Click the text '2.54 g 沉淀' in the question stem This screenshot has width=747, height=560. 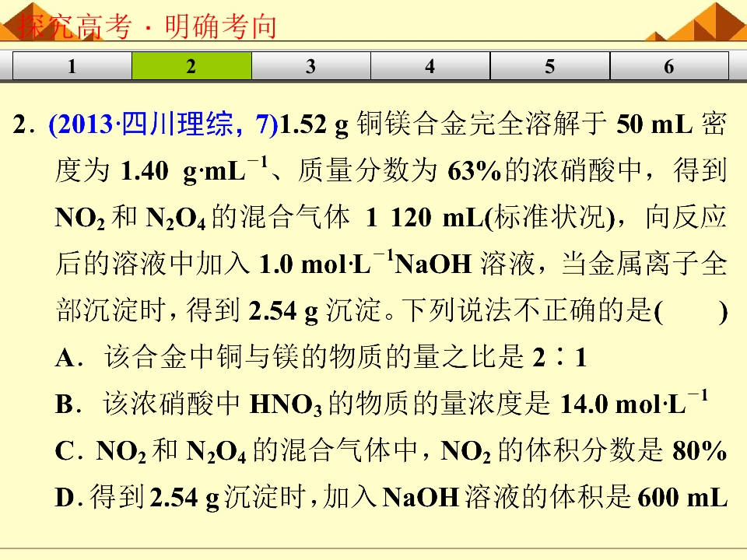(x=314, y=311)
